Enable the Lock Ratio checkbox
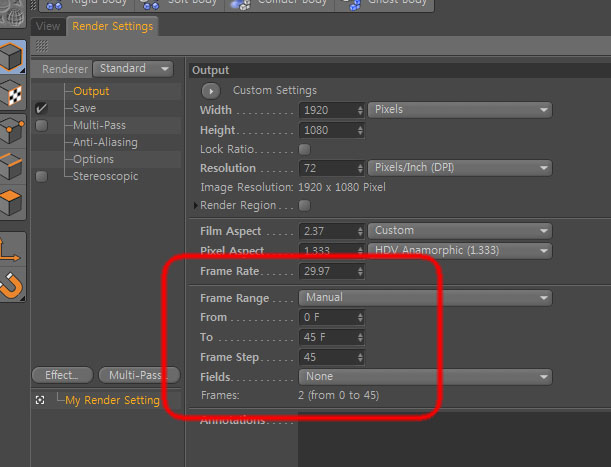Image resolution: width=611 pixels, height=467 pixels. (304, 149)
